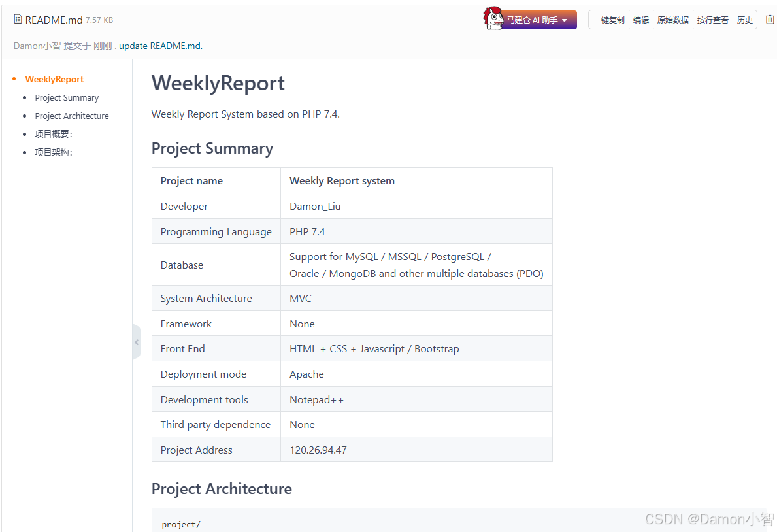Click the 'Notepad++' table cell
This screenshot has height=532, width=777.
(416, 399)
